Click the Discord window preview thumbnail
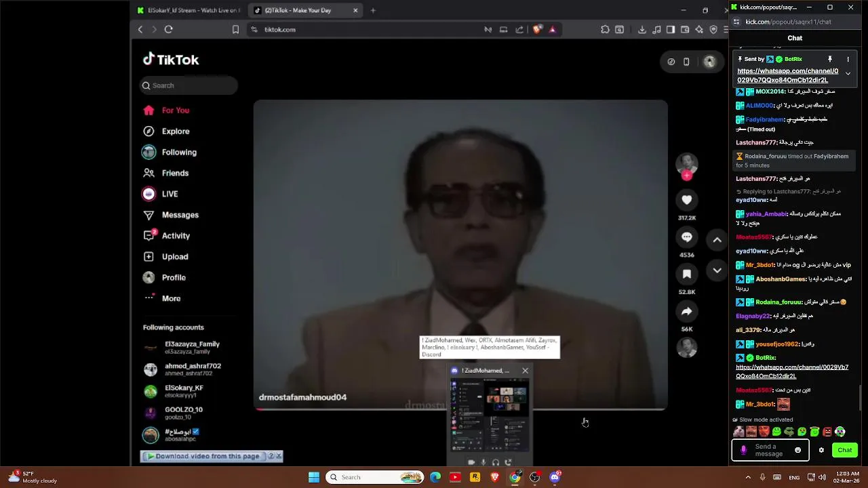Image resolution: width=868 pixels, height=488 pixels. point(490,415)
